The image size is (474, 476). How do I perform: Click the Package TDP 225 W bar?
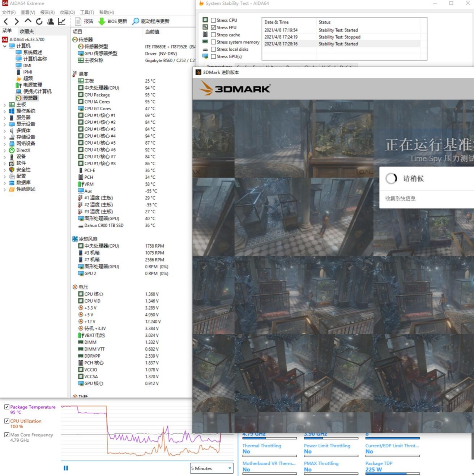click(392, 473)
